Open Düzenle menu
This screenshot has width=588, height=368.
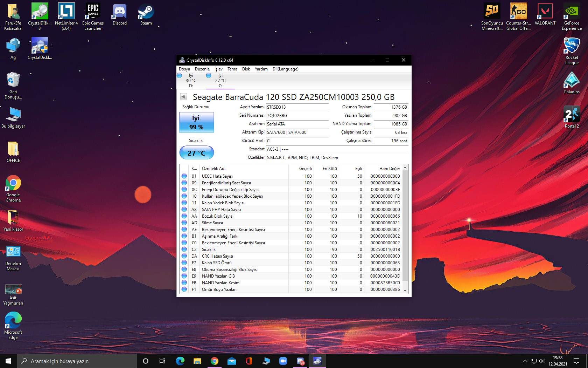pyautogui.click(x=202, y=69)
